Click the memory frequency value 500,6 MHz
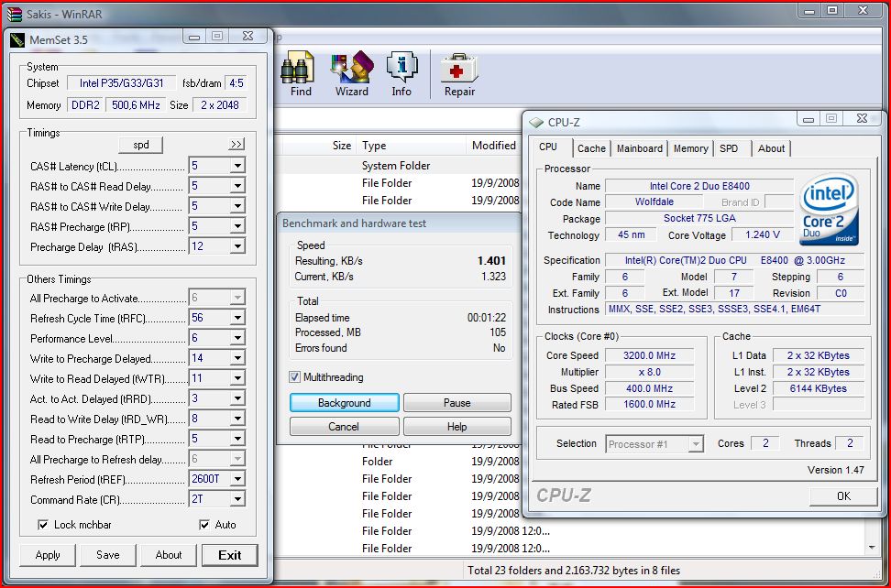891x588 pixels. [136, 105]
